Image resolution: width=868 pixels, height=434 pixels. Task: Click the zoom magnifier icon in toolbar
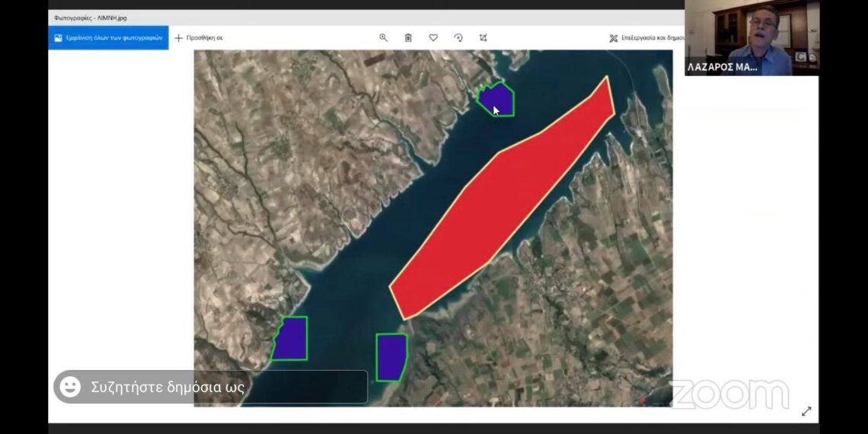(383, 37)
